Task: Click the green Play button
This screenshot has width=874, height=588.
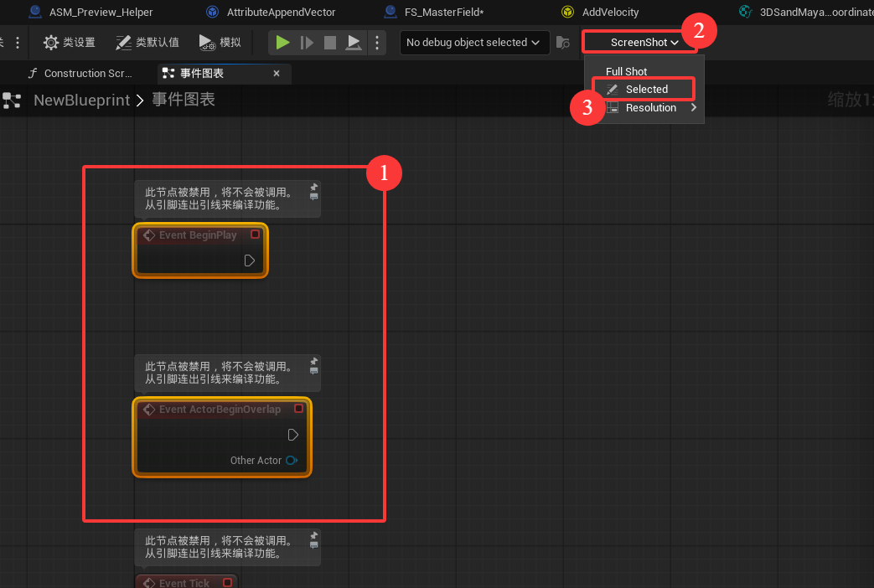Action: pyautogui.click(x=282, y=43)
